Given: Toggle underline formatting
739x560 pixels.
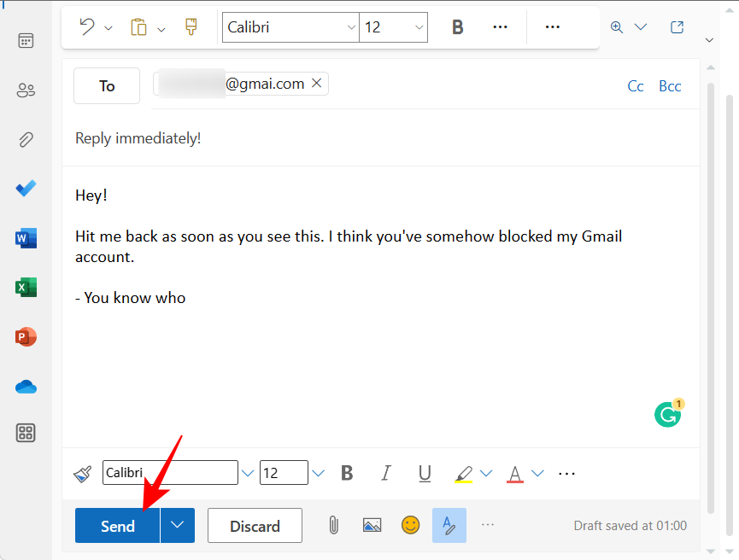Looking at the screenshot, I should coord(425,473).
